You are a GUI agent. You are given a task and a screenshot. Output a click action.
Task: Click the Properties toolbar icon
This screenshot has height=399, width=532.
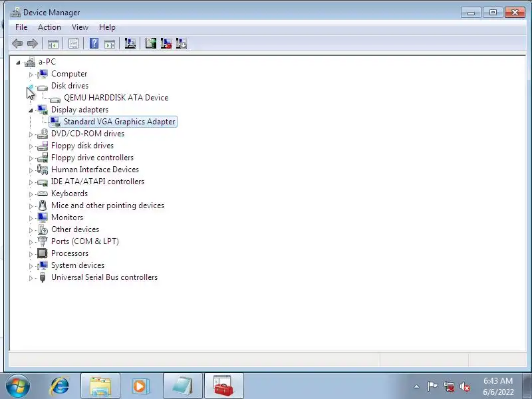point(73,43)
